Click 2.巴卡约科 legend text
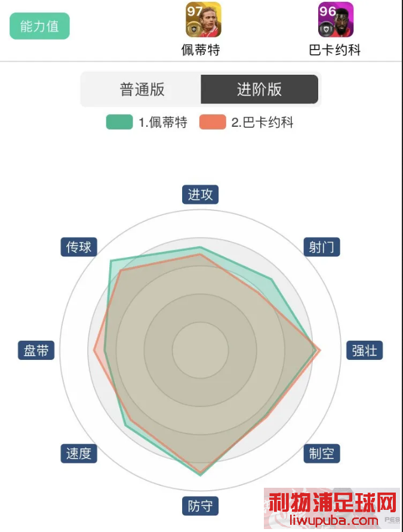Screen dimensions: 403x532 click(262, 123)
